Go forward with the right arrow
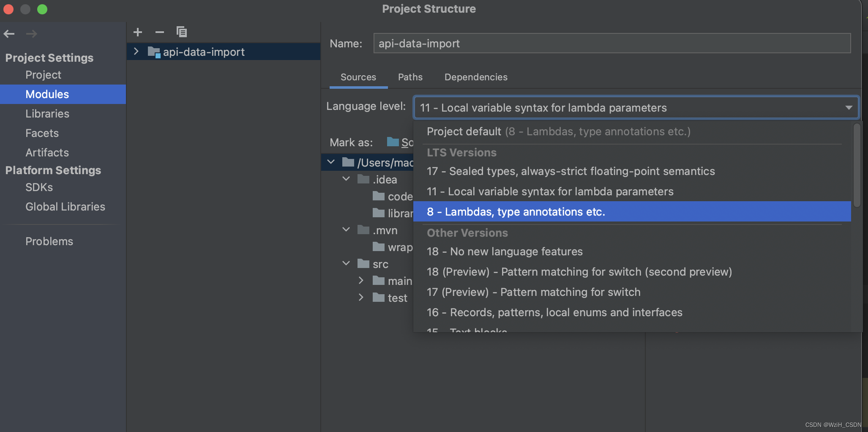This screenshot has height=432, width=868. [32, 34]
